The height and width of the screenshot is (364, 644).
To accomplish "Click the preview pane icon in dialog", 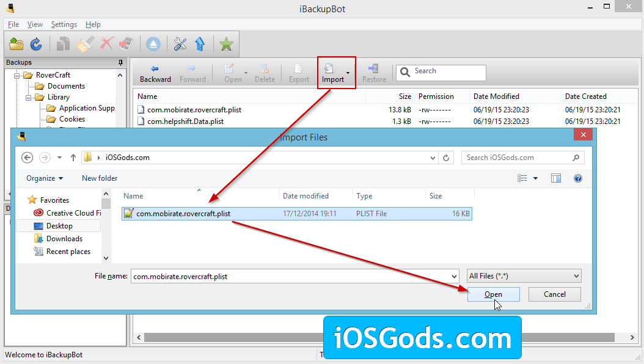I will pyautogui.click(x=555, y=178).
